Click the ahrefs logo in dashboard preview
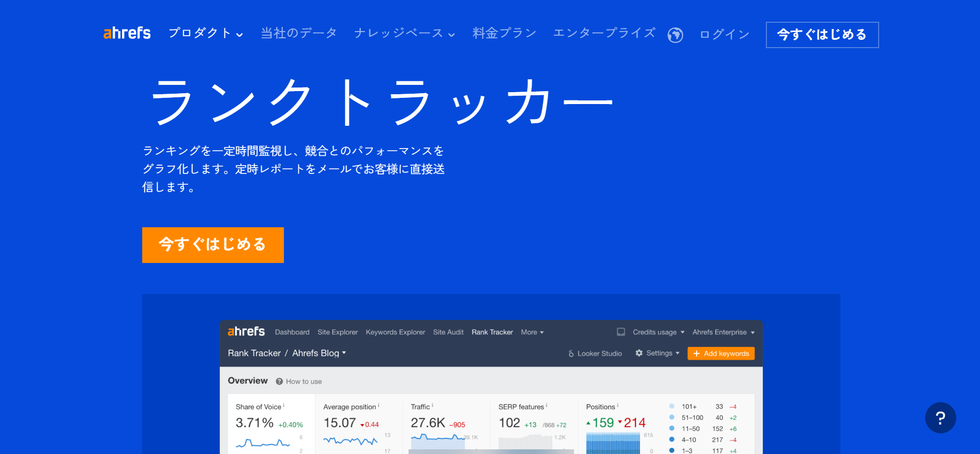This screenshot has height=454, width=980. pyautogui.click(x=246, y=331)
